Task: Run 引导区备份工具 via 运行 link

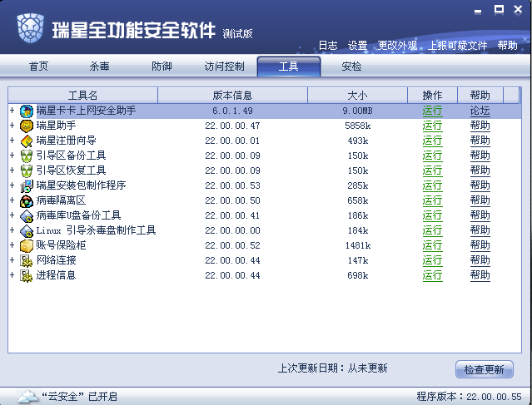Action: 432,156
